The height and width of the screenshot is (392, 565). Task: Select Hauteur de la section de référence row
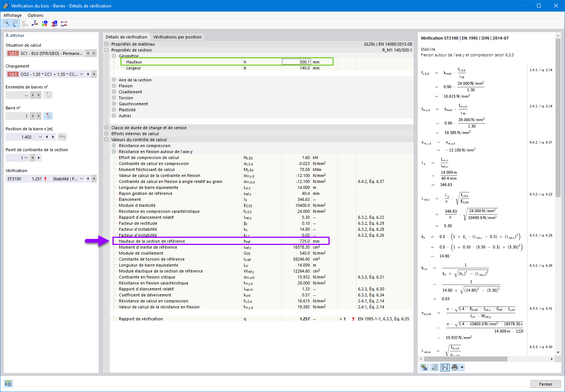point(262,241)
